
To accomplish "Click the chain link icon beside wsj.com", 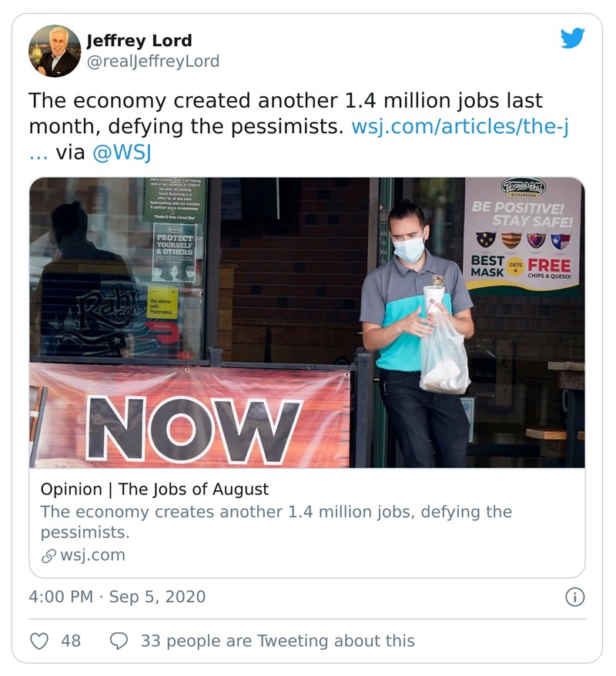I will (48, 555).
